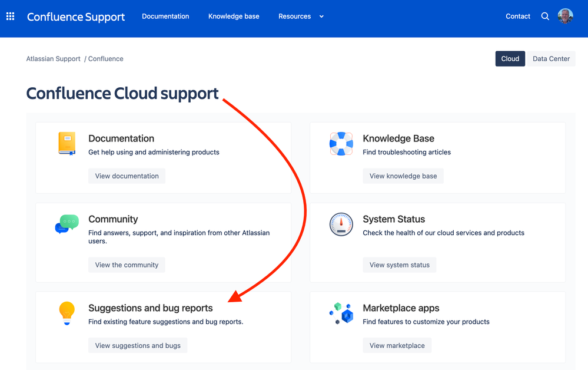This screenshot has width=588, height=370.
Task: Click the Confluence breadcrumb link
Action: click(x=106, y=59)
